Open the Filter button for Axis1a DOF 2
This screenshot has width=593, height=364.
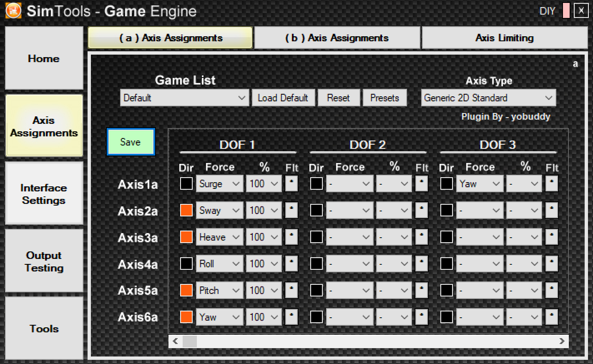422,183
